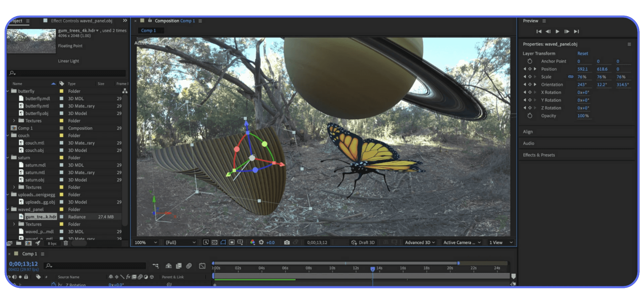Toggle Draft 3D mode

click(x=363, y=242)
